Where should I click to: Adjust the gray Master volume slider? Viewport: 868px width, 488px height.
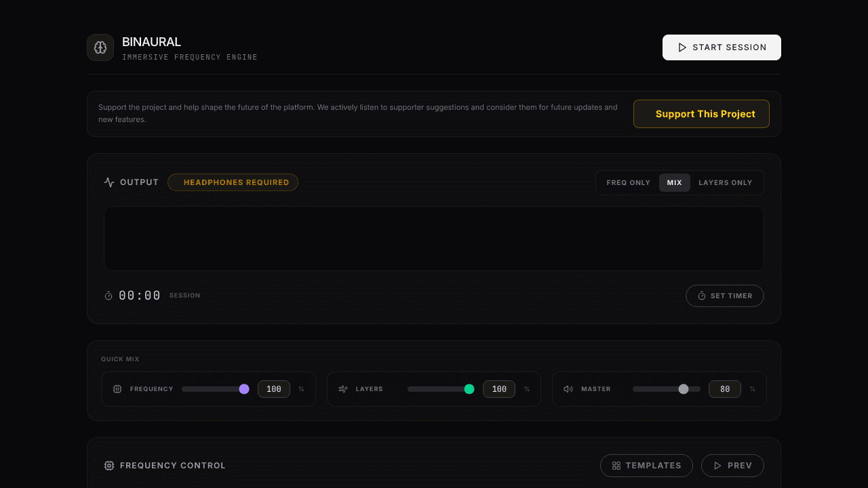coord(667,389)
